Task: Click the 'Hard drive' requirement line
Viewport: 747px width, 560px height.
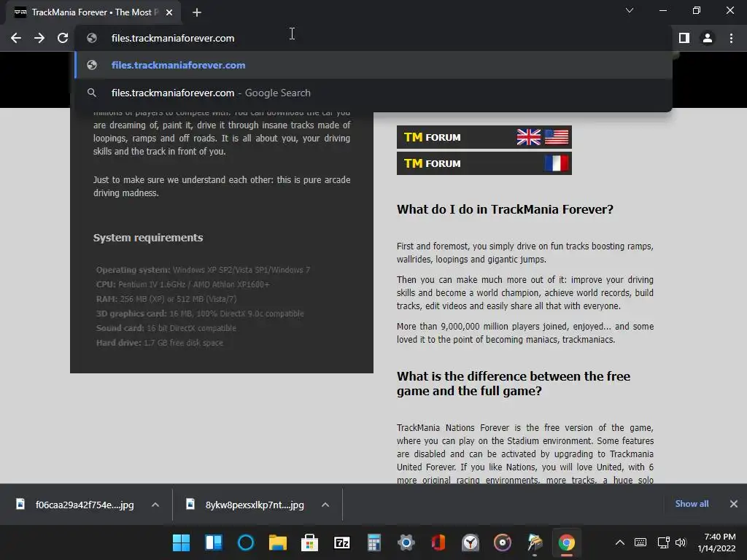Action: point(160,343)
